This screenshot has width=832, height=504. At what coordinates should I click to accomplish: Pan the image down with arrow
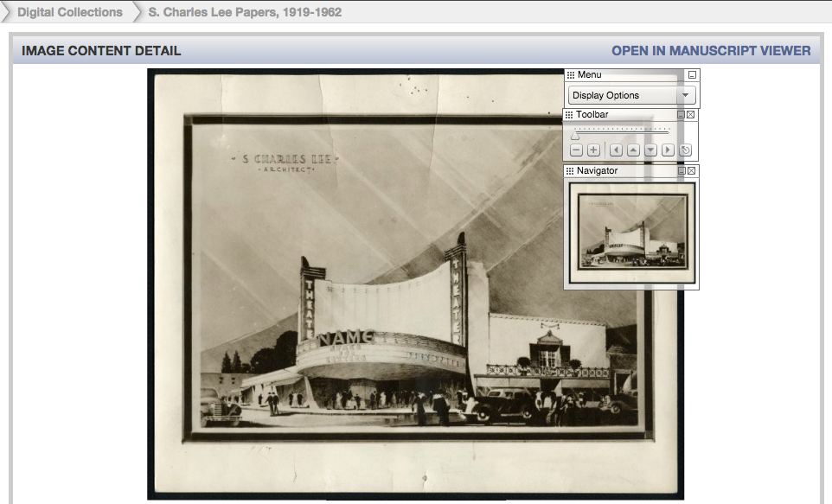click(x=650, y=150)
